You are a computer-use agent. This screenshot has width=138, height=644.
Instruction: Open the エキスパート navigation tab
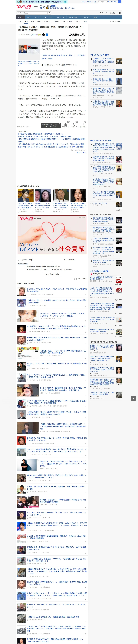[x=48, y=17]
